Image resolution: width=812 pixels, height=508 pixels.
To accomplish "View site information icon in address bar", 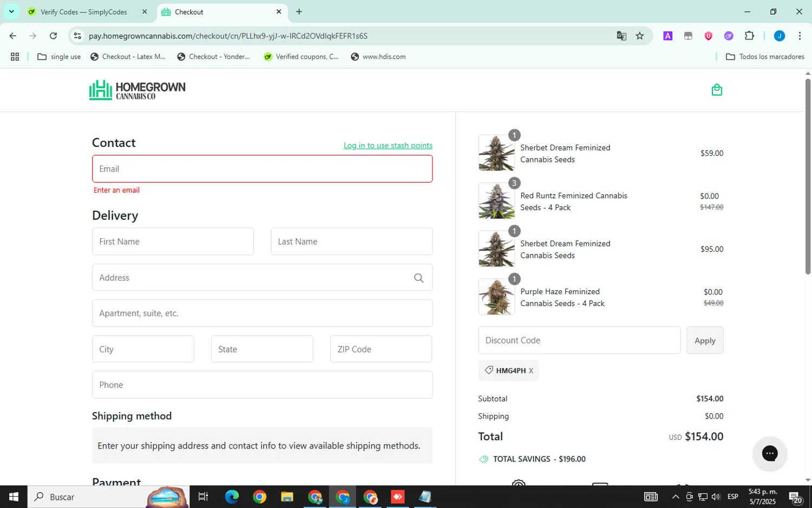I will 77,36.
